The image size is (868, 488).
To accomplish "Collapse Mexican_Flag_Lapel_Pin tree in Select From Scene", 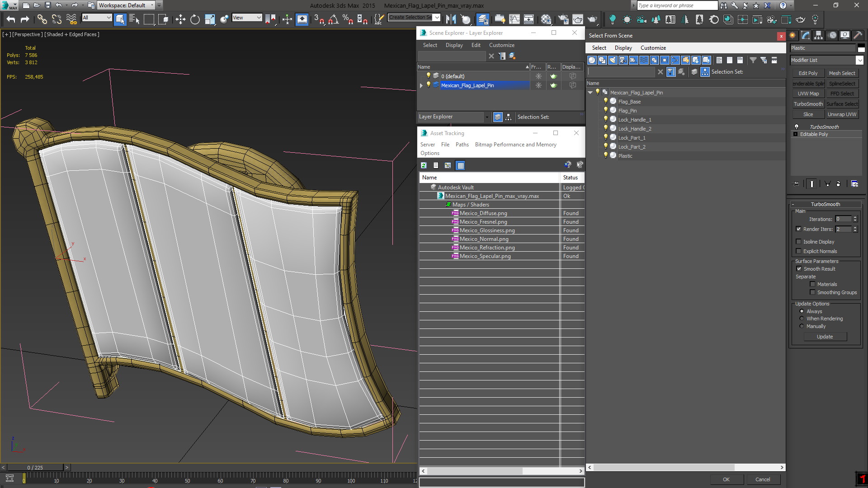I will click(x=590, y=93).
